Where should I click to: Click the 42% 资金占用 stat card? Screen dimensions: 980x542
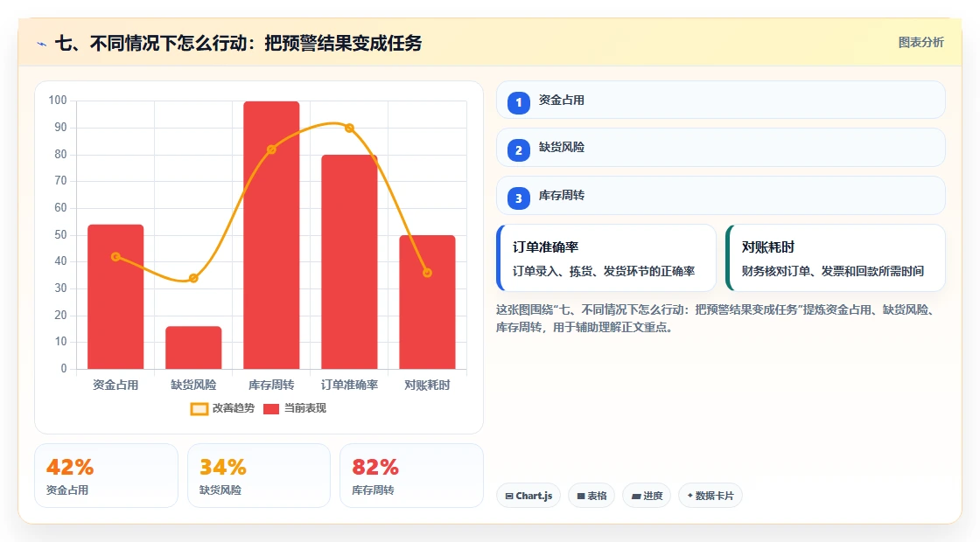click(106, 476)
